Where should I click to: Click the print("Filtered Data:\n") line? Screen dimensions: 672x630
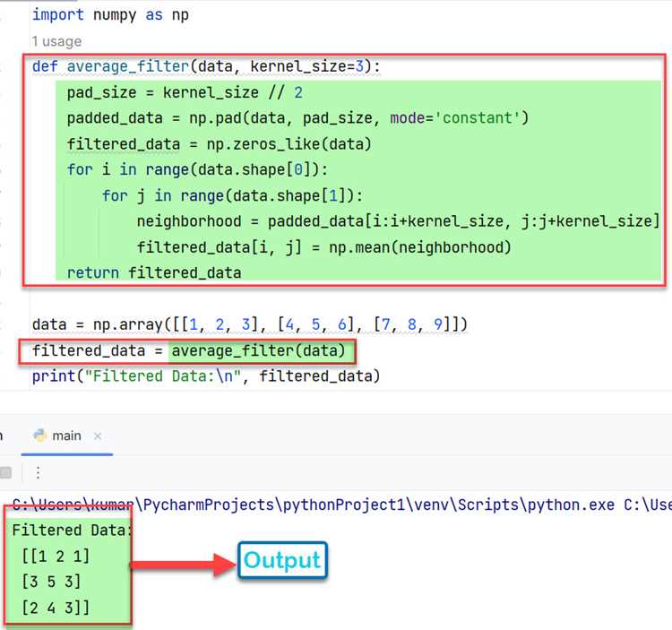(206, 376)
